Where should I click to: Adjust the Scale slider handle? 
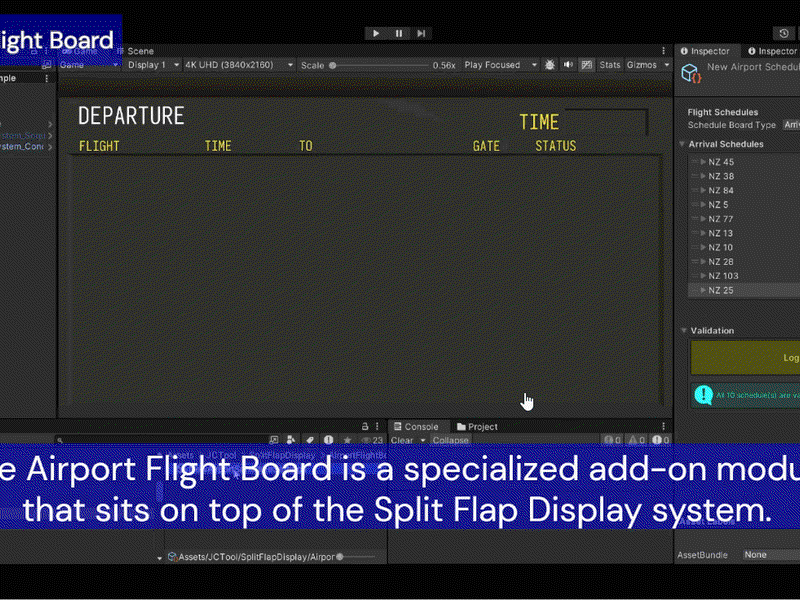(333, 65)
